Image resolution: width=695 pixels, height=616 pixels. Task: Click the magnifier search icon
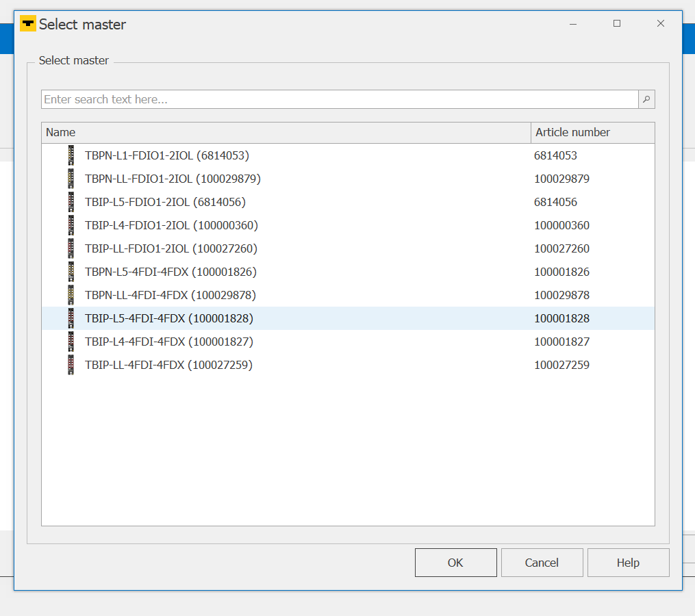[x=646, y=99]
